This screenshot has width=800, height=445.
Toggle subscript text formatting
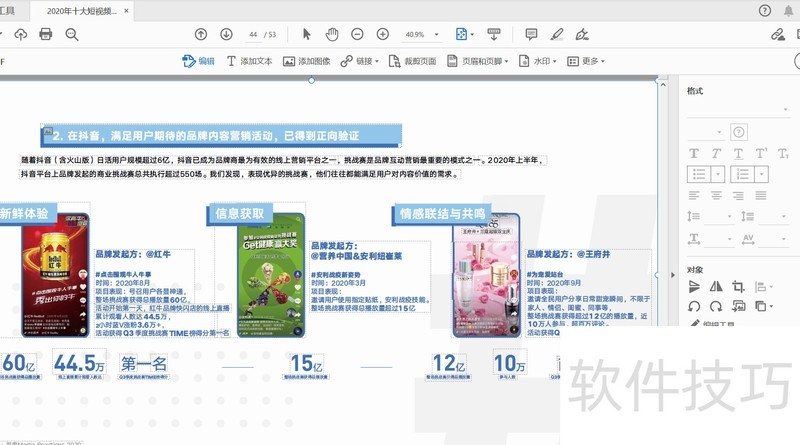[783, 154]
